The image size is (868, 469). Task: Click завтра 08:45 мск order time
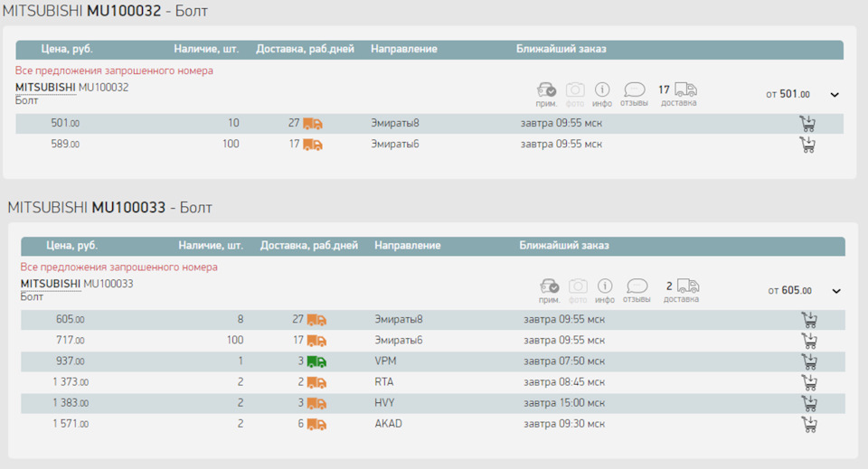[x=564, y=382]
